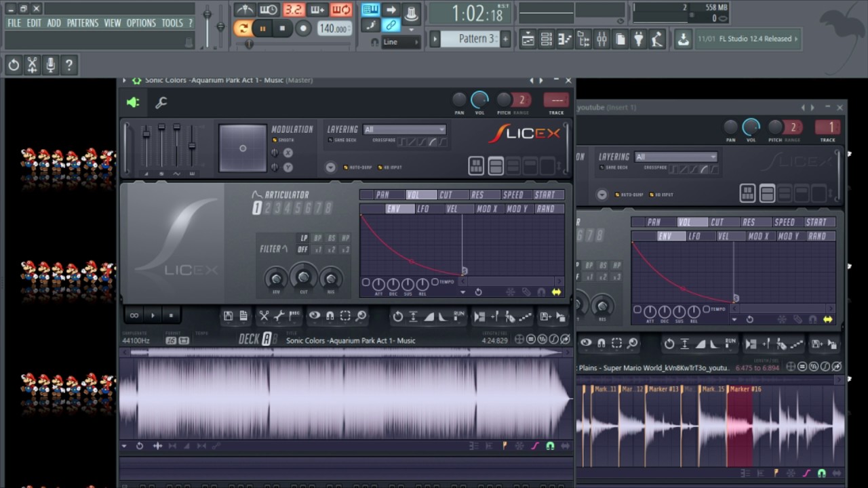This screenshot has width=868, height=488.
Task: Click the filter x2 button in Master Slicex
Action: tap(332, 250)
